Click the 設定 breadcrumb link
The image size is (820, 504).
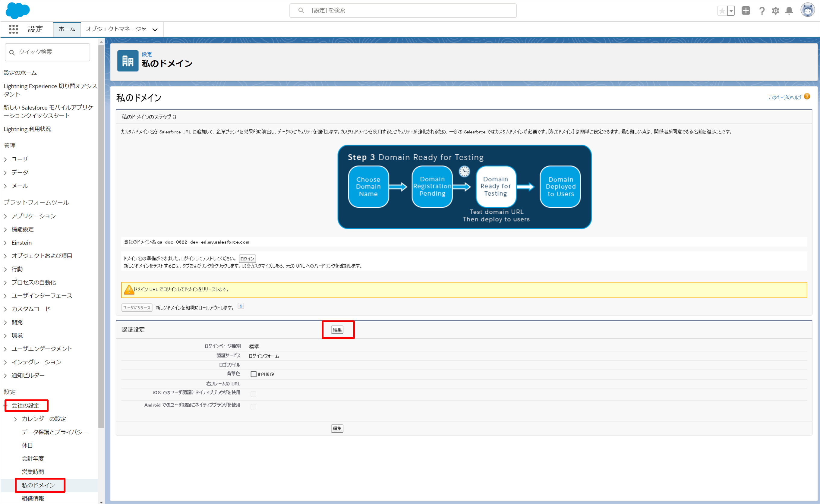[x=147, y=54]
